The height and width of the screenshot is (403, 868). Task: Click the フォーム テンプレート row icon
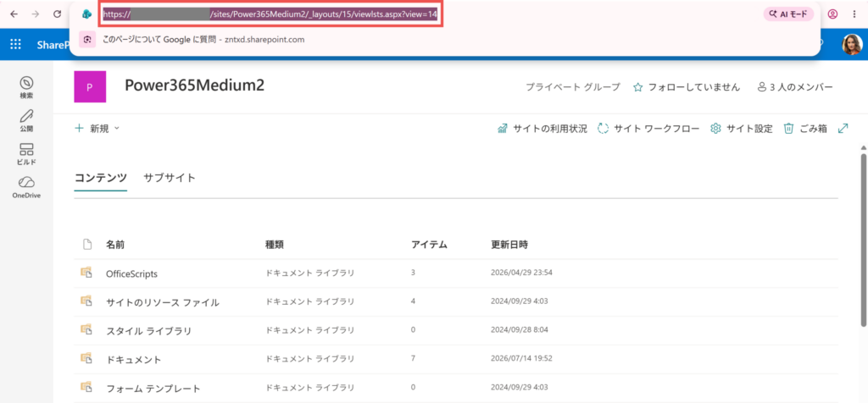pyautogui.click(x=86, y=388)
